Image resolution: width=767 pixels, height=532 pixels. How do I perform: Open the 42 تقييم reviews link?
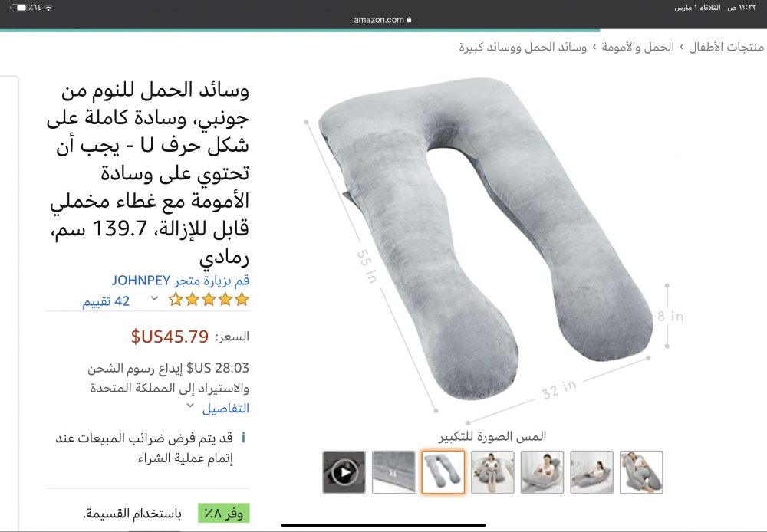pos(106,301)
